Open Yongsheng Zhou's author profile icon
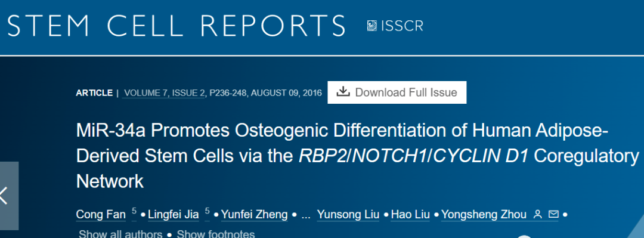The image size is (644, 238). click(537, 215)
